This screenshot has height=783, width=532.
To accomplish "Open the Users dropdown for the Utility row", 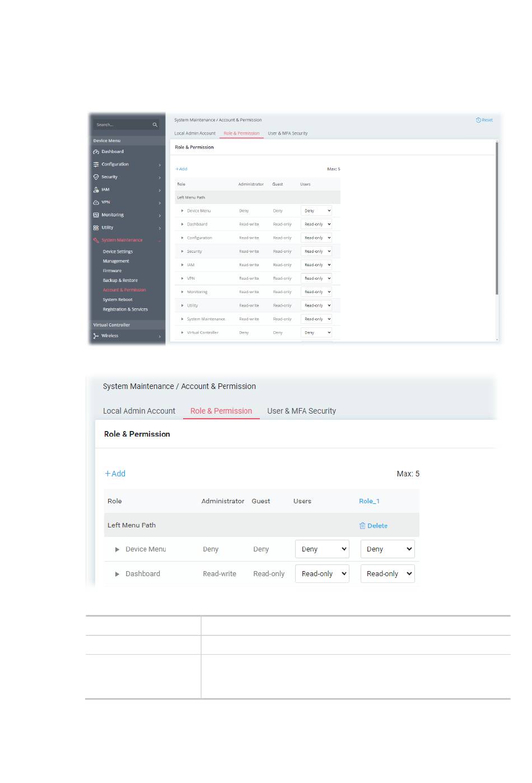I will pos(316,305).
